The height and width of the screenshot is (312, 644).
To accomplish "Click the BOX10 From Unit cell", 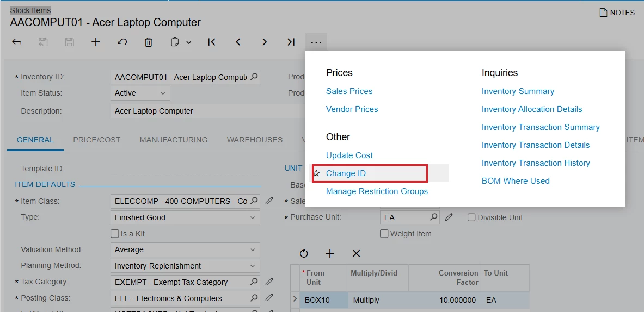I will click(323, 300).
